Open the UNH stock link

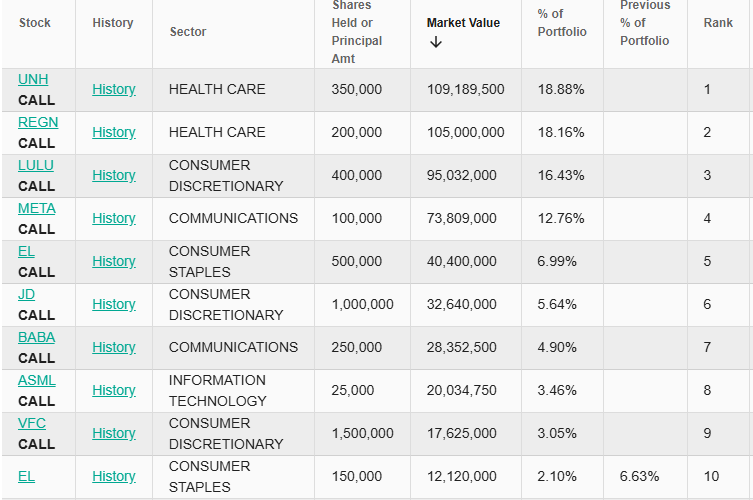(x=33, y=79)
